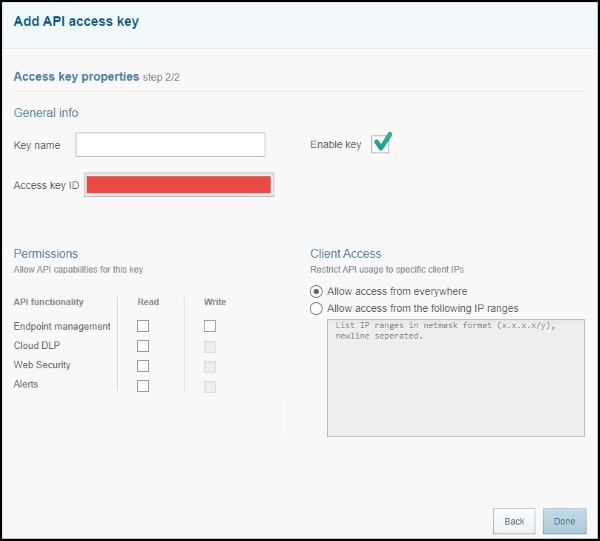Select the redacted Access key ID field
Screen dimensions: 600x541
[x=179, y=185]
